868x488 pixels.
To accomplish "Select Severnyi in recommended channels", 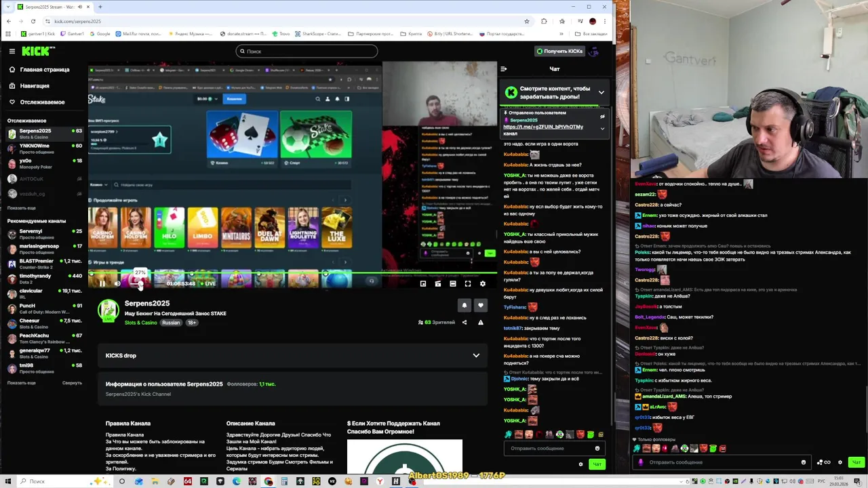I will tap(44, 234).
